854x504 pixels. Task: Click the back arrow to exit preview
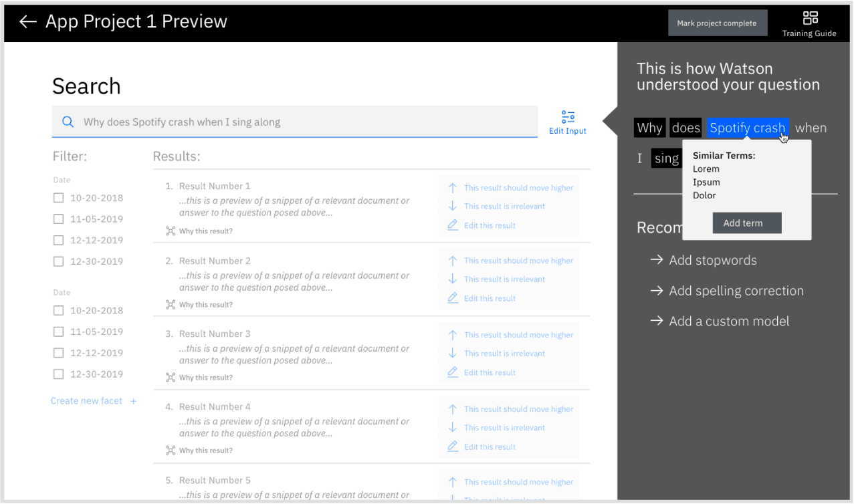27,21
